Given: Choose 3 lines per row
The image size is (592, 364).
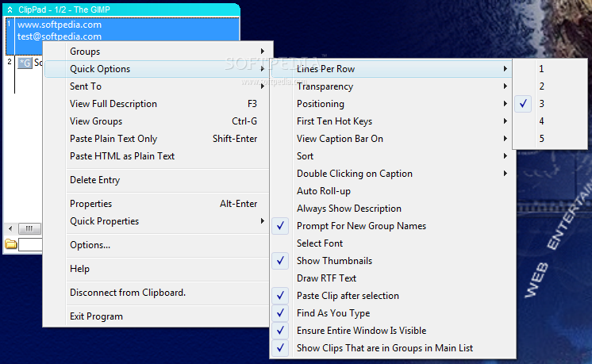Looking at the screenshot, I should (x=550, y=104).
